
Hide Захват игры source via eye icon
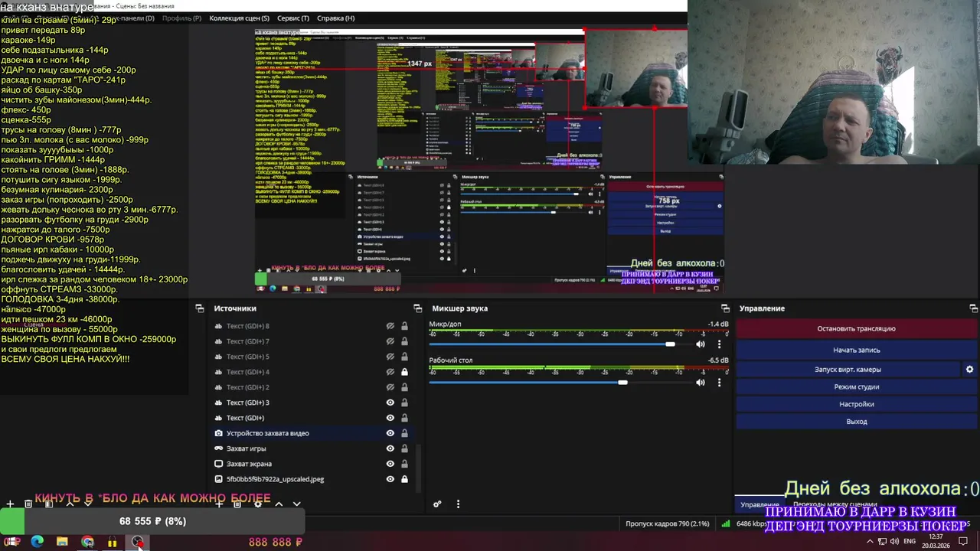(390, 448)
